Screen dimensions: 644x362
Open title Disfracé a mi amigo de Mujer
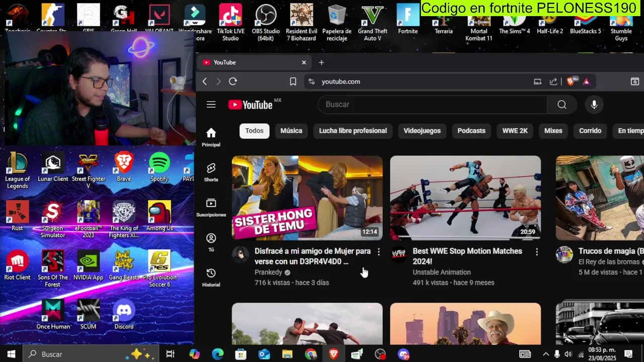click(312, 256)
